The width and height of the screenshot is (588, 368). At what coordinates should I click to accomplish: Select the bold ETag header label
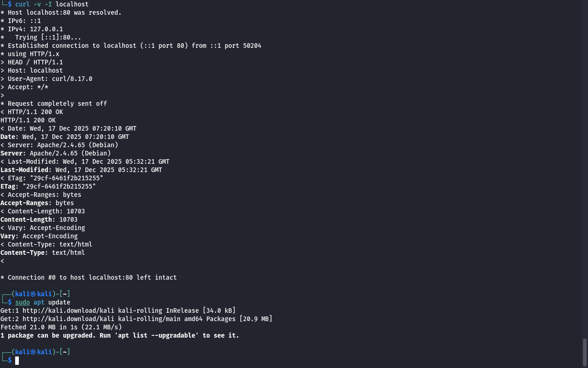coord(9,186)
